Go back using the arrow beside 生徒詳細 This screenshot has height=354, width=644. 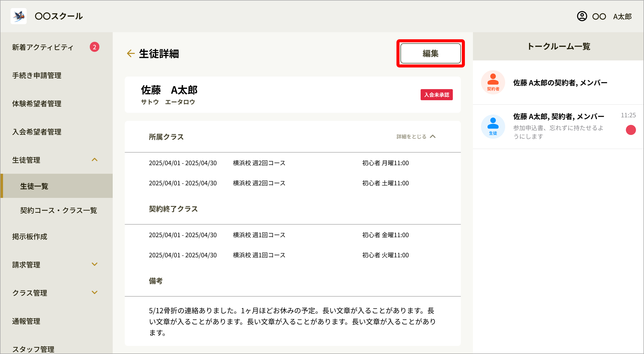point(131,53)
